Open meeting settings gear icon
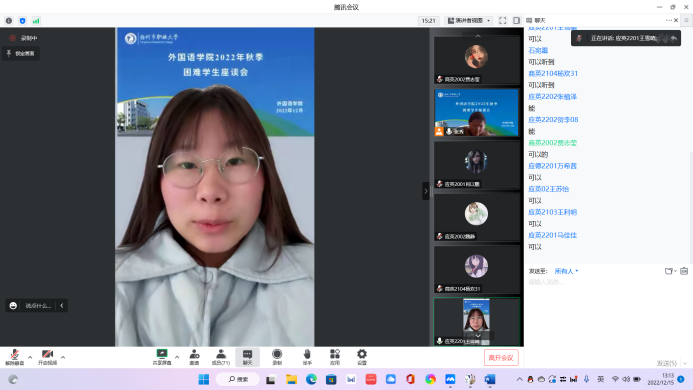Viewport: 693px width, 390px height. click(362, 357)
